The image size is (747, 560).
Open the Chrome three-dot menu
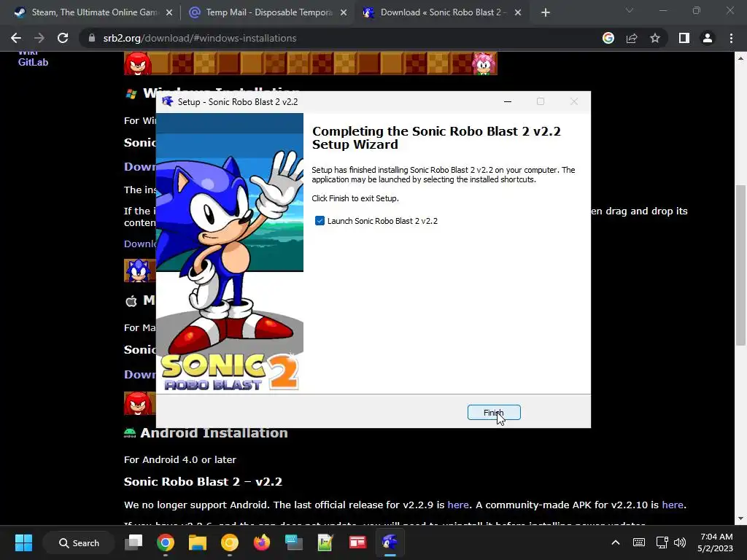pos(731,38)
